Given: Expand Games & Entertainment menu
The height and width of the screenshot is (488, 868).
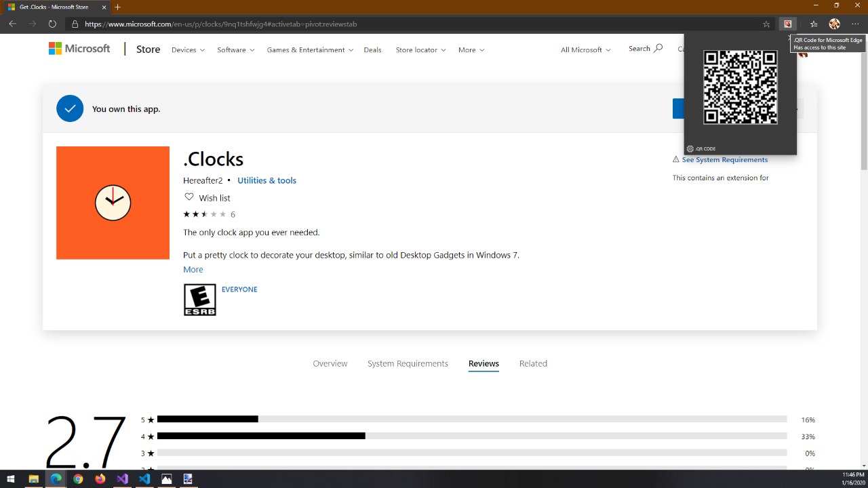Looking at the screenshot, I should (x=311, y=49).
